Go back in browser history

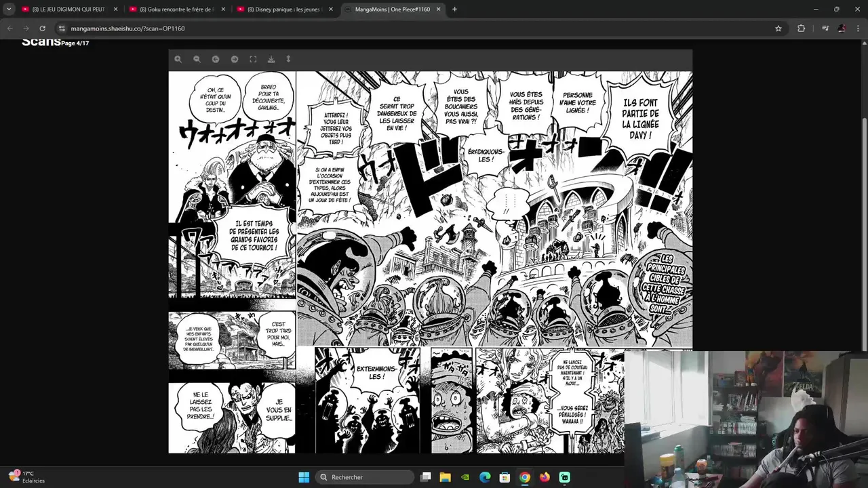coord(9,28)
